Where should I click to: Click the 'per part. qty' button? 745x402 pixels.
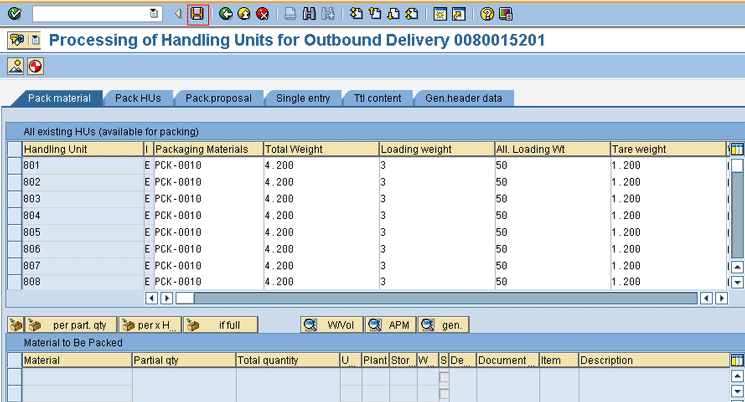(72, 325)
